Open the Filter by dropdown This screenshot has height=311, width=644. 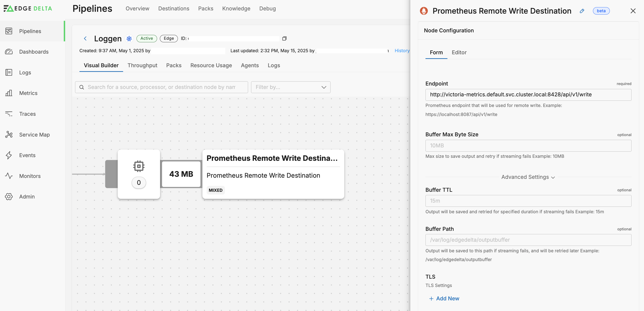(x=291, y=87)
